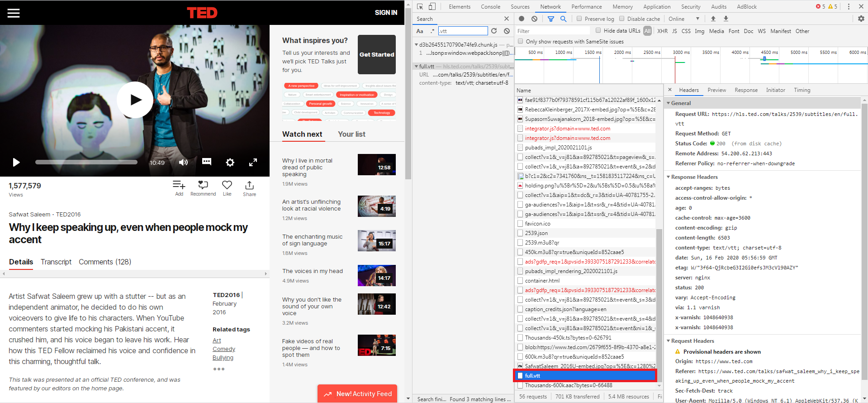Play the video using the large center play button
Viewport: 868px width, 403px height.
coord(135,100)
